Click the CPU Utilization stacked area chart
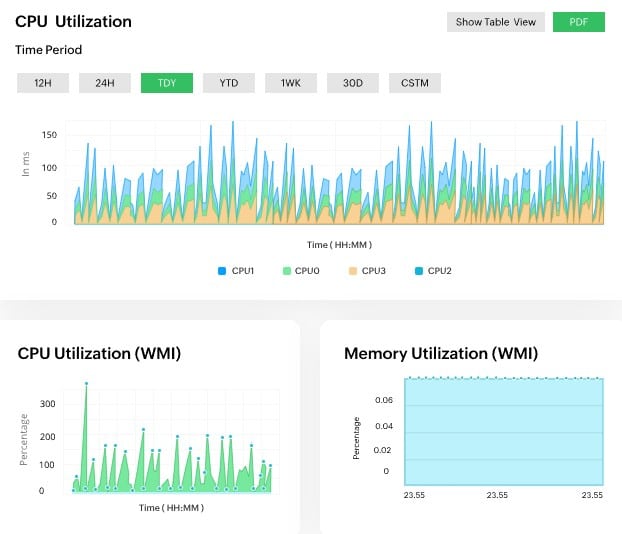This screenshot has width=622, height=534. pyautogui.click(x=339, y=173)
